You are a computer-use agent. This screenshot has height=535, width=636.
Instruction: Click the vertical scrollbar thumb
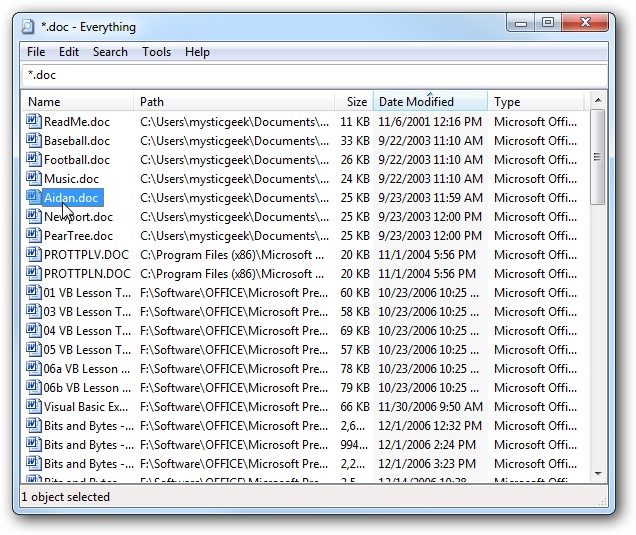coord(597,157)
